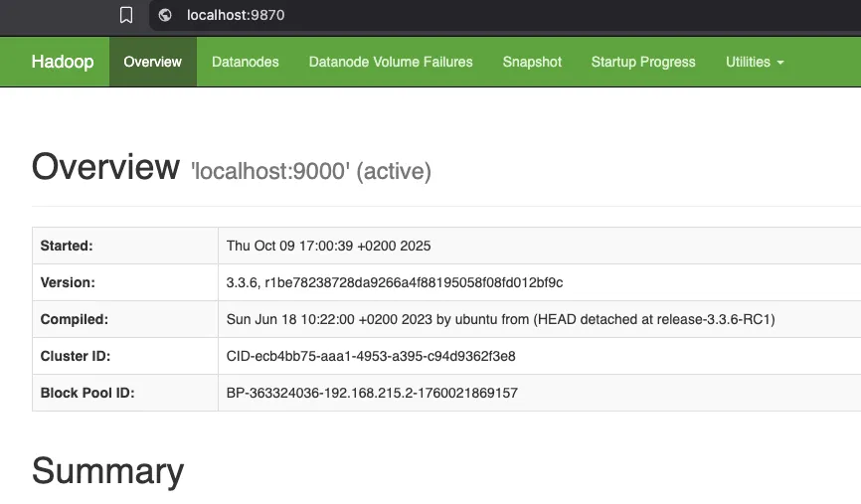Image resolution: width=861 pixels, height=504 pixels.
Task: Click the bookmark icon in browser toolbar
Action: tap(126, 15)
